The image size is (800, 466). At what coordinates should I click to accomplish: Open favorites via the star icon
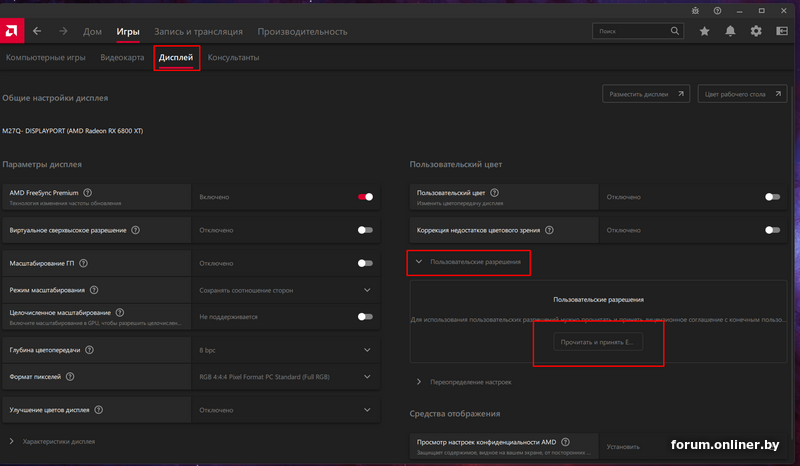pyautogui.click(x=704, y=31)
